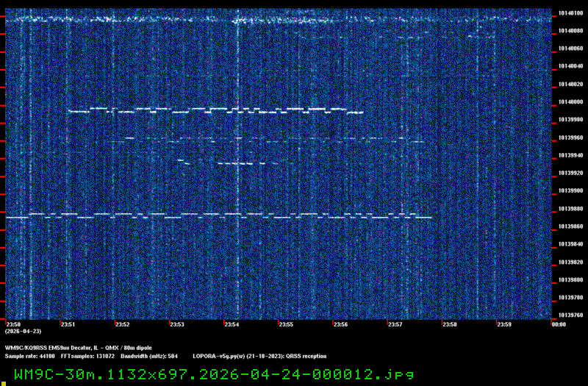
Task: Click the 10139940 frequency scale label
Action: (568, 155)
